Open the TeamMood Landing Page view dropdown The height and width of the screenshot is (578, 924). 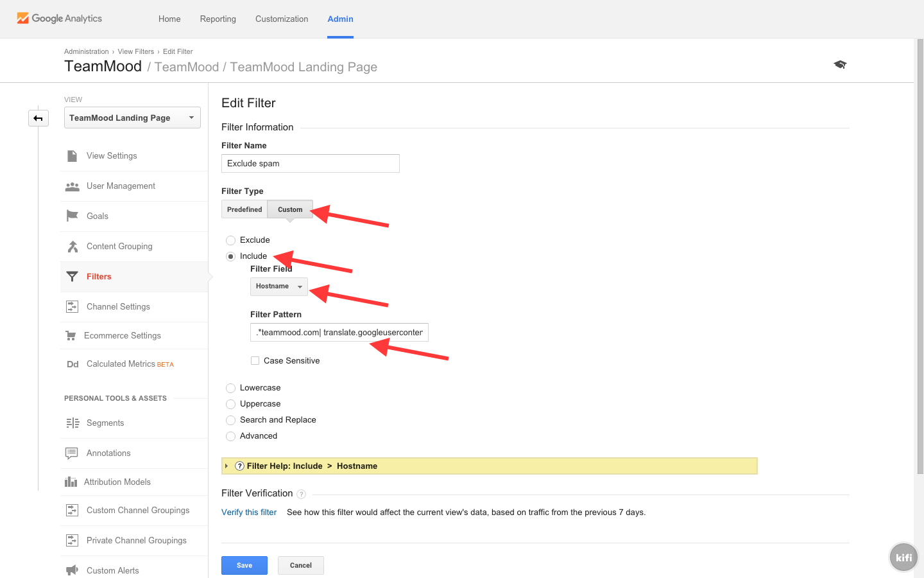point(132,118)
